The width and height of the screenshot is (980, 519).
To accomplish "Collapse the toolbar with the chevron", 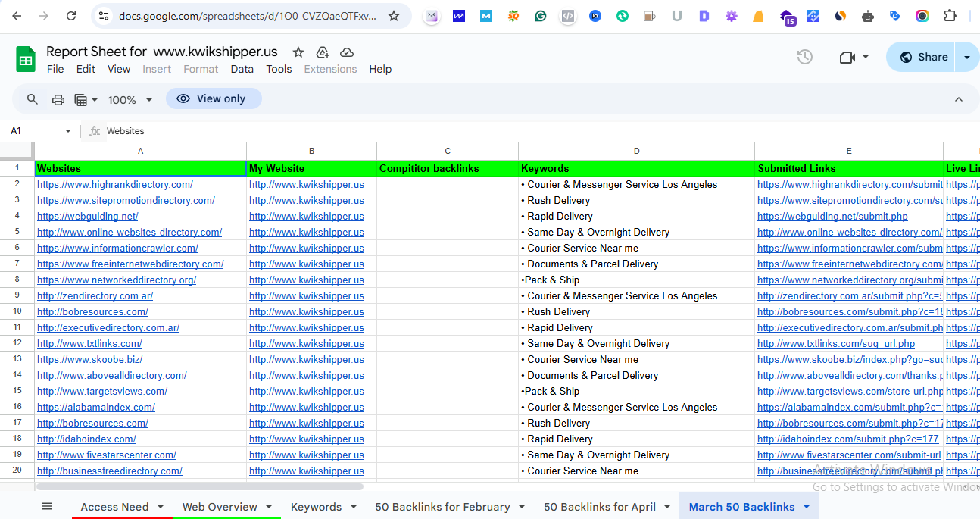I will point(959,99).
